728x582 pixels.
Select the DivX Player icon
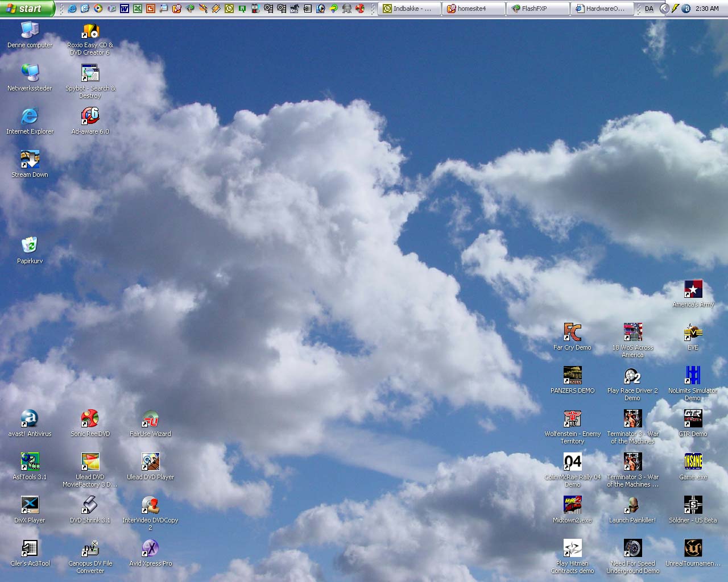(30, 510)
